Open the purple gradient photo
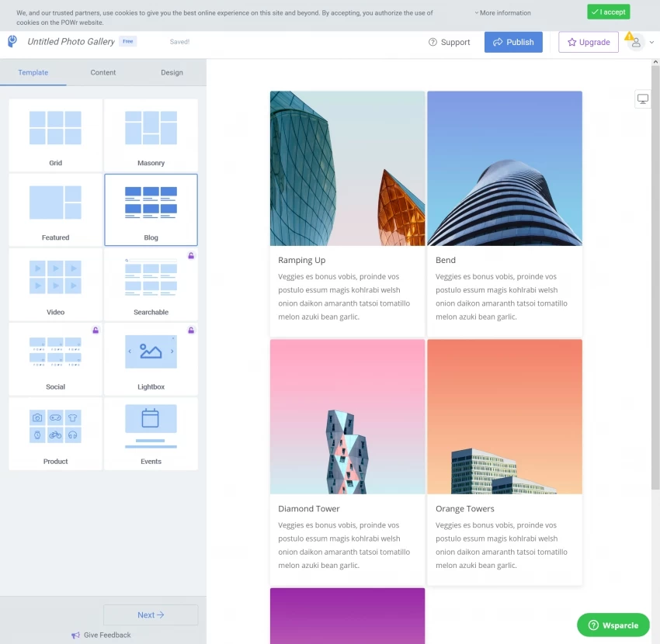Screen dimensions: 660x644 coord(347,616)
